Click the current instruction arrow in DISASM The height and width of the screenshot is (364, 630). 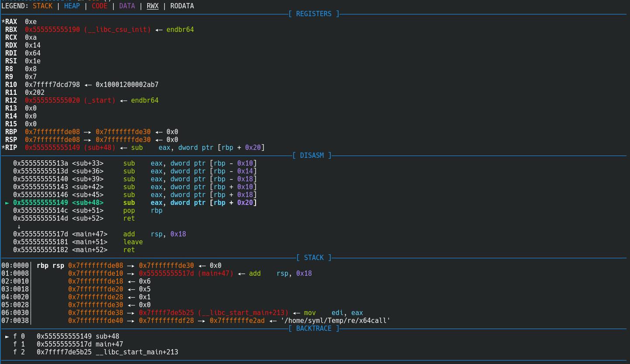point(7,203)
